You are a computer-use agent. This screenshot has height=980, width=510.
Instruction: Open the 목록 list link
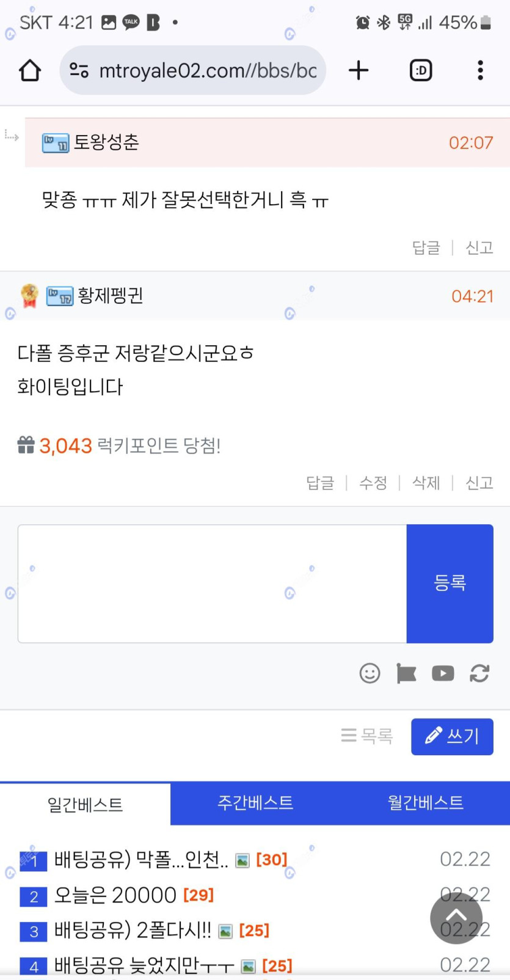(x=367, y=736)
